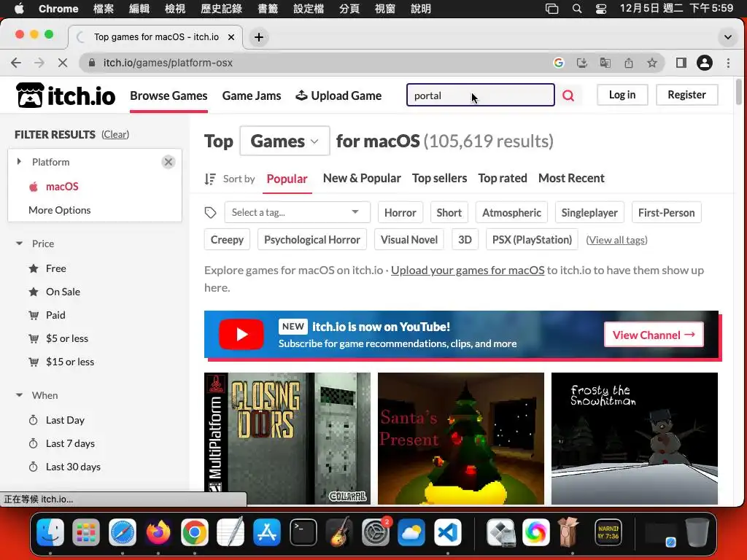Screen dimensions: 747x560
Task: Collapse the Price filter section
Action: coord(19,244)
